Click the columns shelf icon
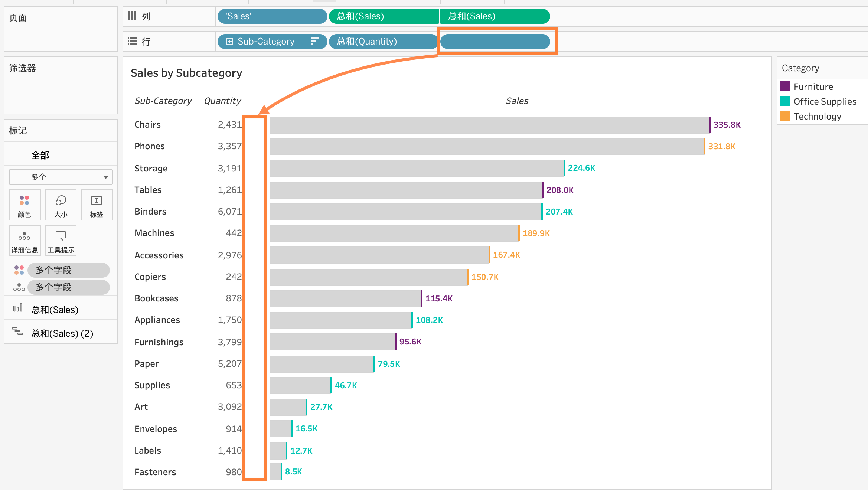This screenshot has width=868, height=490. click(x=132, y=16)
